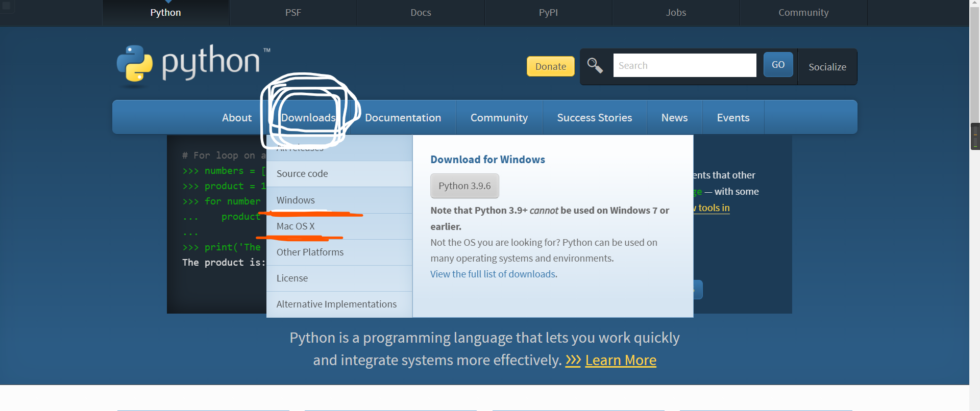Viewport: 980px width, 411px height.
Task: Open the Documentation navigation menu
Action: coord(403,117)
